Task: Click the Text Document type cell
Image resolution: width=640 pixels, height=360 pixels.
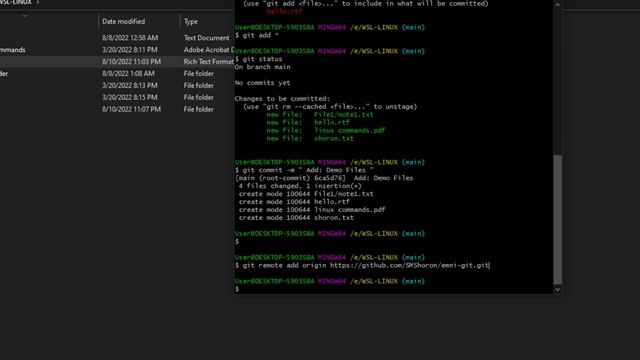Action: point(207,38)
